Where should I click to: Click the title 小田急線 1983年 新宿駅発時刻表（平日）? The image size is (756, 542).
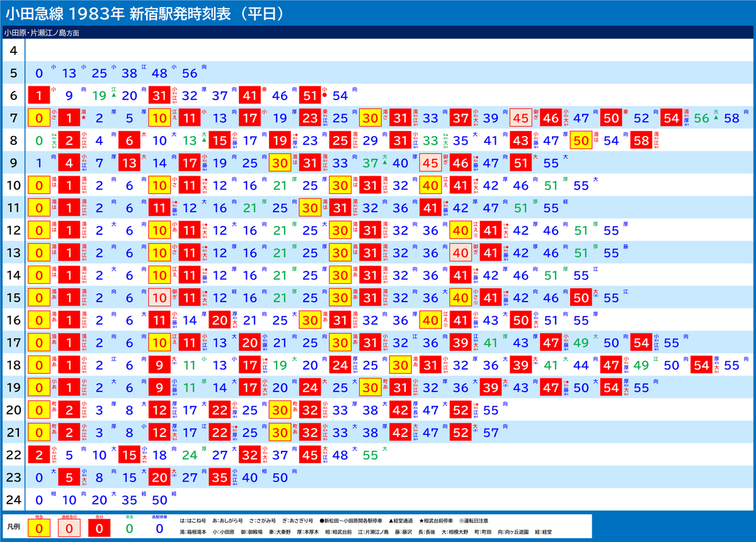144,13
